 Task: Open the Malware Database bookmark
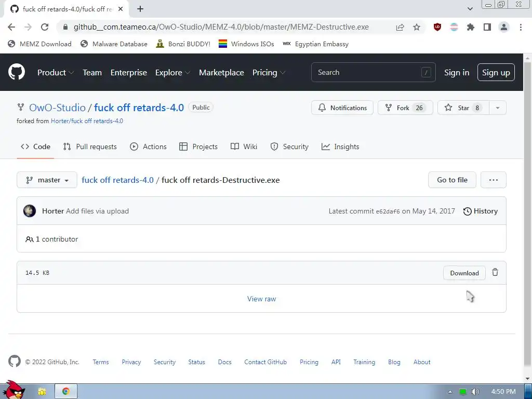[x=114, y=44]
